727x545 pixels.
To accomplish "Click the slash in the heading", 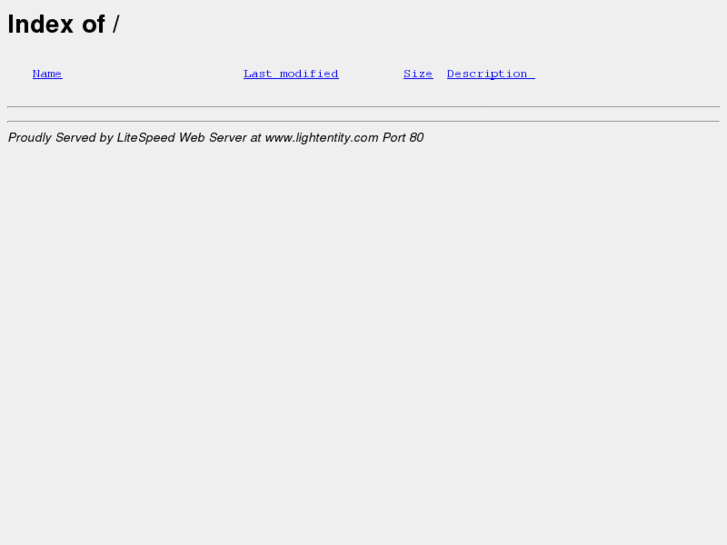I will [116, 24].
